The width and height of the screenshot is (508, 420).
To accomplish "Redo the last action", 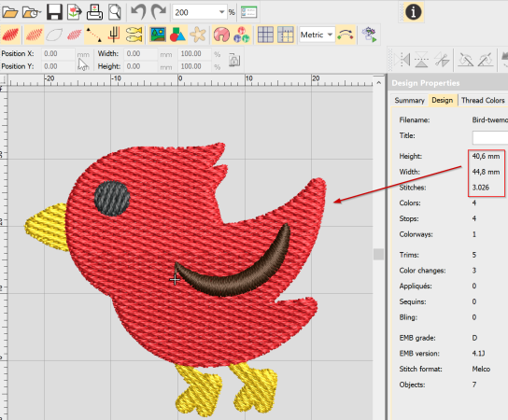I will [x=159, y=12].
